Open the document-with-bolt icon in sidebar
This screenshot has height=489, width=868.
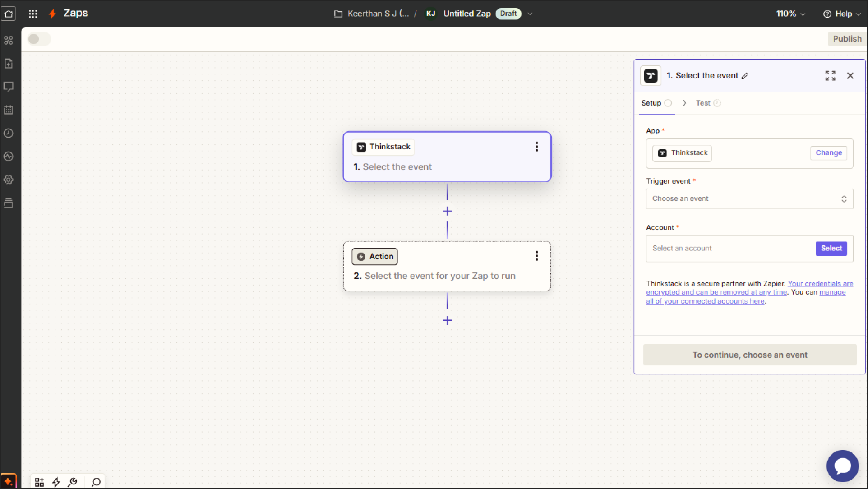pyautogui.click(x=9, y=64)
